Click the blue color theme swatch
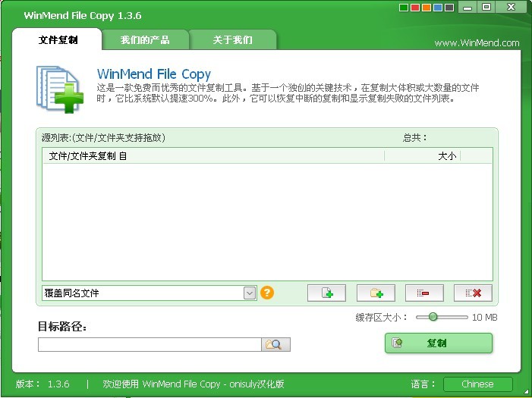 [x=437, y=9]
